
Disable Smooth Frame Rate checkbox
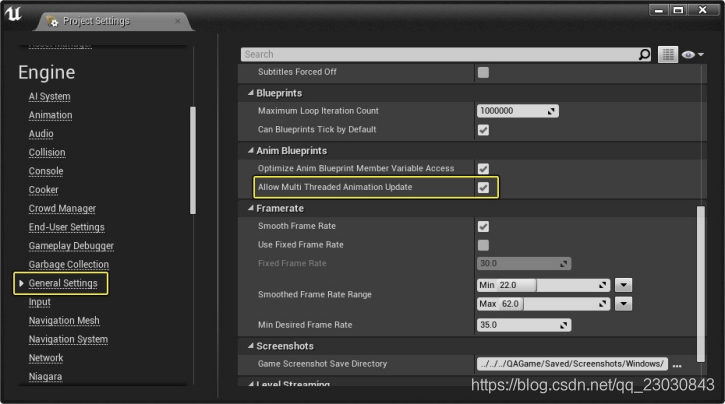pos(483,226)
